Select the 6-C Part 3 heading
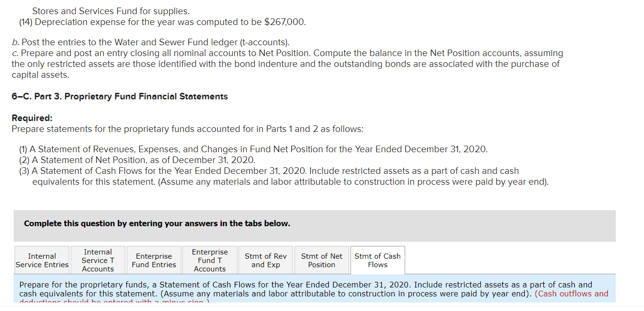 pyautogui.click(x=119, y=96)
